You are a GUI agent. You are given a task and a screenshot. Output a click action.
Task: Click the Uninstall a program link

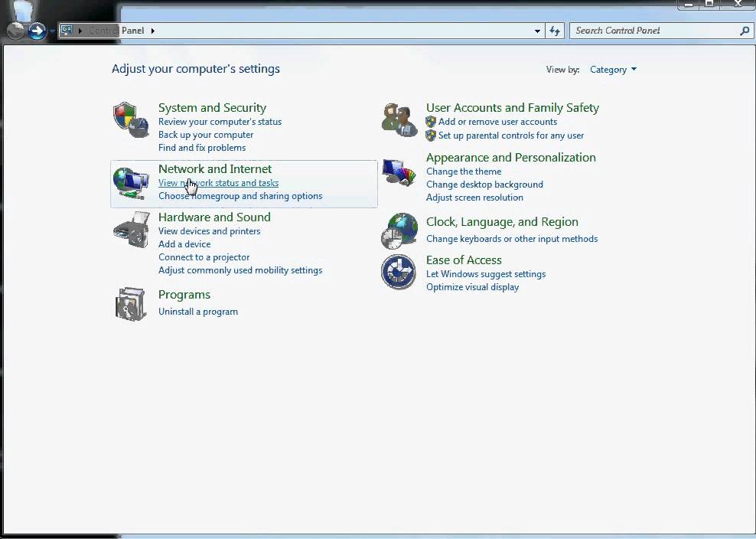pyautogui.click(x=197, y=312)
